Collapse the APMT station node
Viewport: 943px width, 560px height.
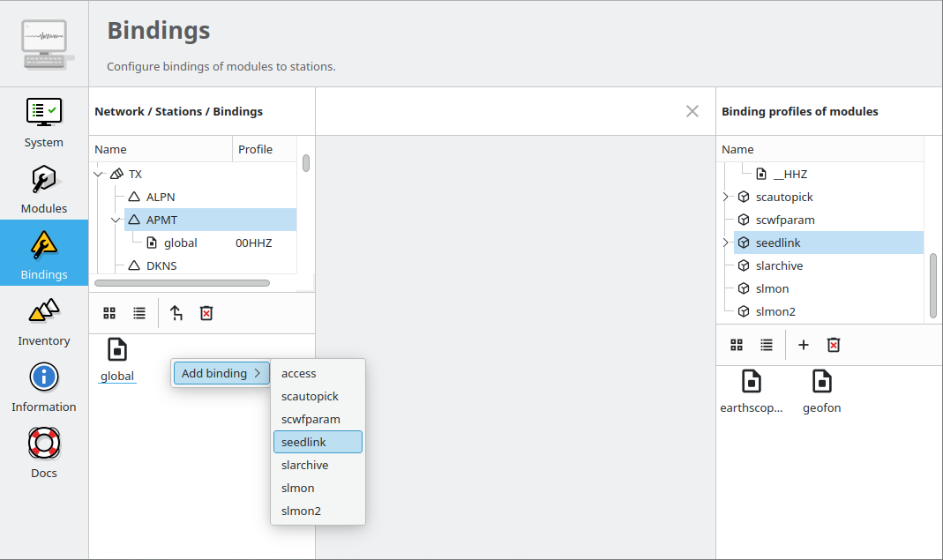(116, 220)
